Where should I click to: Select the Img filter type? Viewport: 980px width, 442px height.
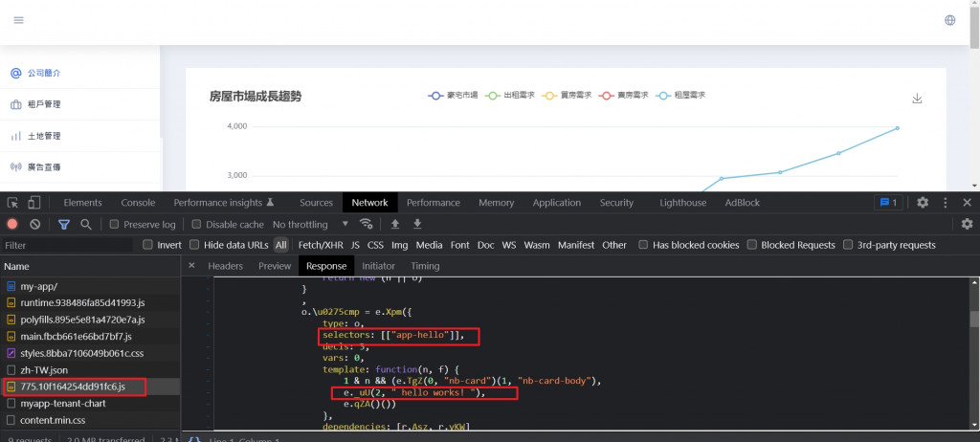point(400,245)
